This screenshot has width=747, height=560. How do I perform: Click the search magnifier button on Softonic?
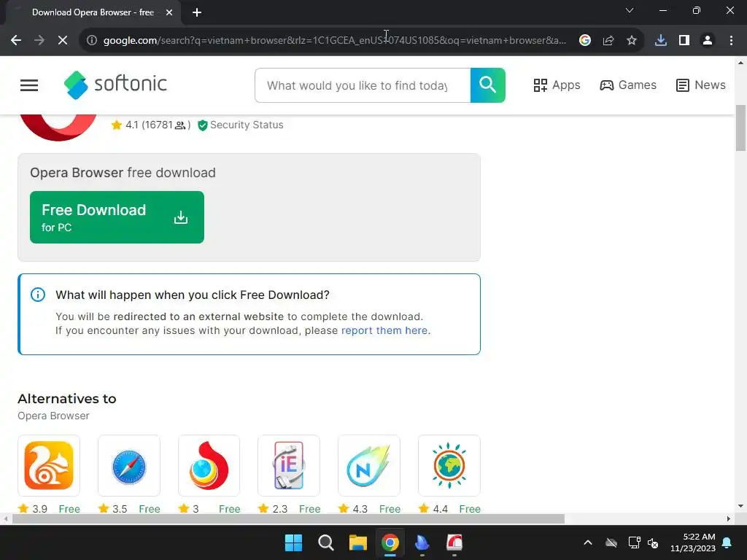(x=488, y=85)
